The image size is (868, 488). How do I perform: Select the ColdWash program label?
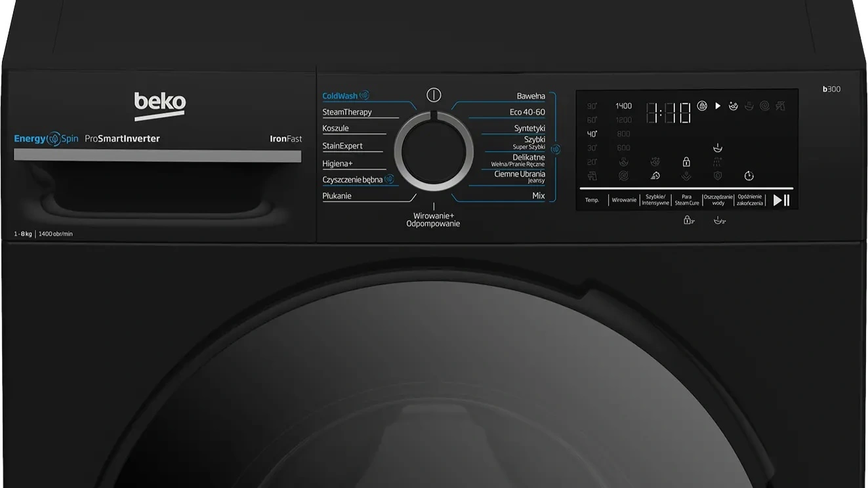pos(340,96)
